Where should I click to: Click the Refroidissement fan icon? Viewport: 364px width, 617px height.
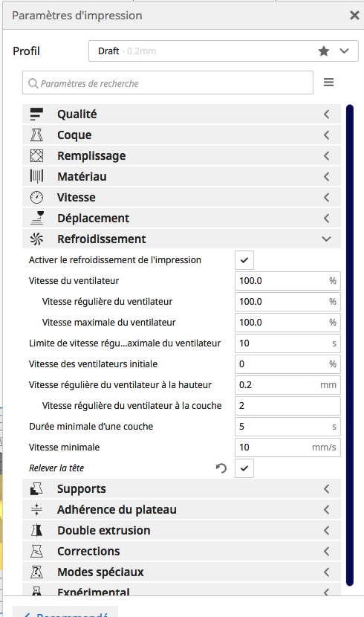tap(36, 239)
